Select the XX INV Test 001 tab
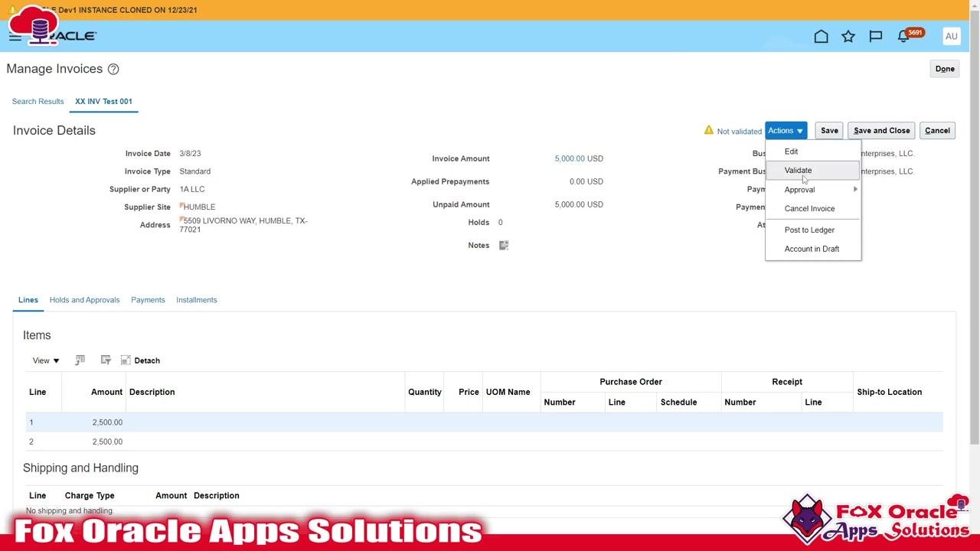This screenshot has width=980, height=551. (103, 101)
